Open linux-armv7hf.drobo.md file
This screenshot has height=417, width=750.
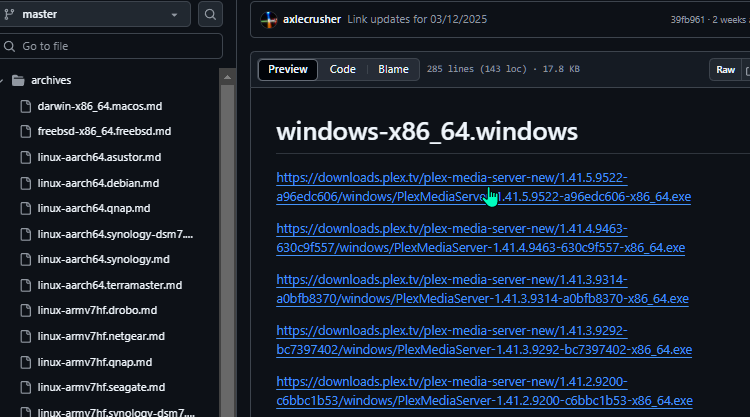pyautogui.click(x=97, y=310)
